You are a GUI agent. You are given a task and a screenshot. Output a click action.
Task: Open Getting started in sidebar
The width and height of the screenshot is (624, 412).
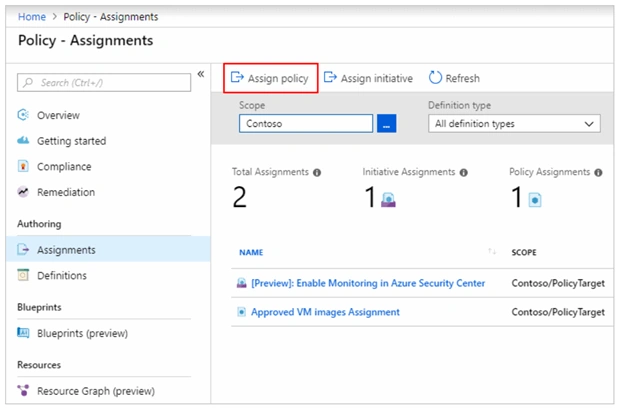pyautogui.click(x=71, y=141)
